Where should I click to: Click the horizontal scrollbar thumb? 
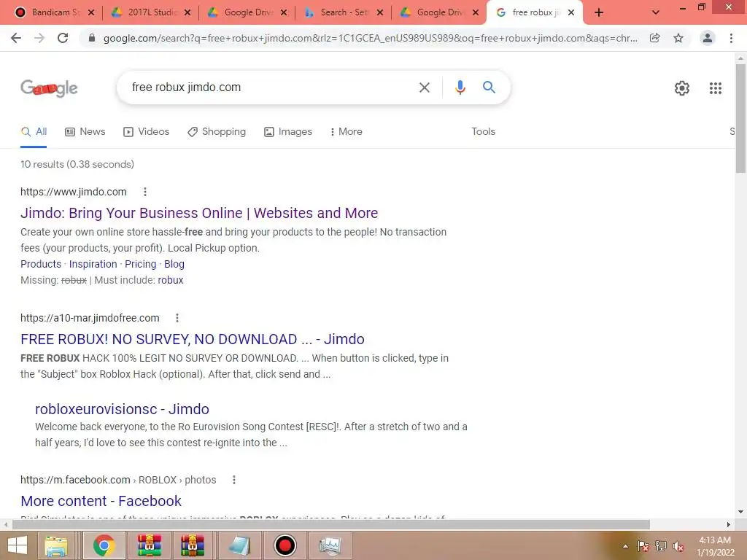(331, 524)
